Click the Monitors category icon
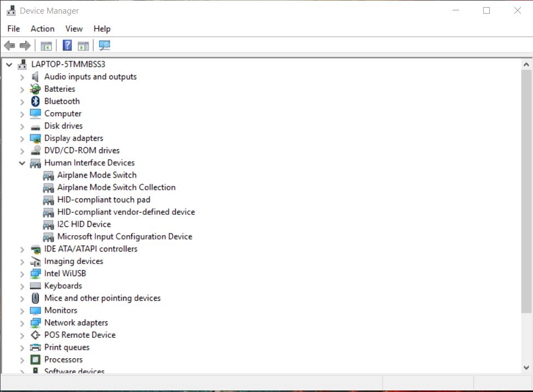This screenshot has height=392, width=533. click(x=36, y=311)
